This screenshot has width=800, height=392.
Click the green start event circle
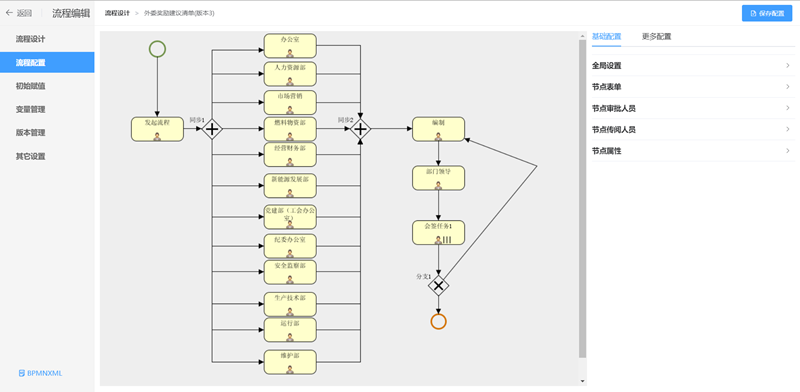pos(157,49)
